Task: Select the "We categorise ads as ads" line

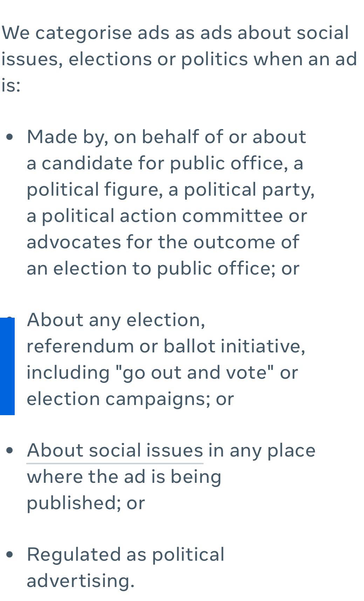Action: [175, 33]
